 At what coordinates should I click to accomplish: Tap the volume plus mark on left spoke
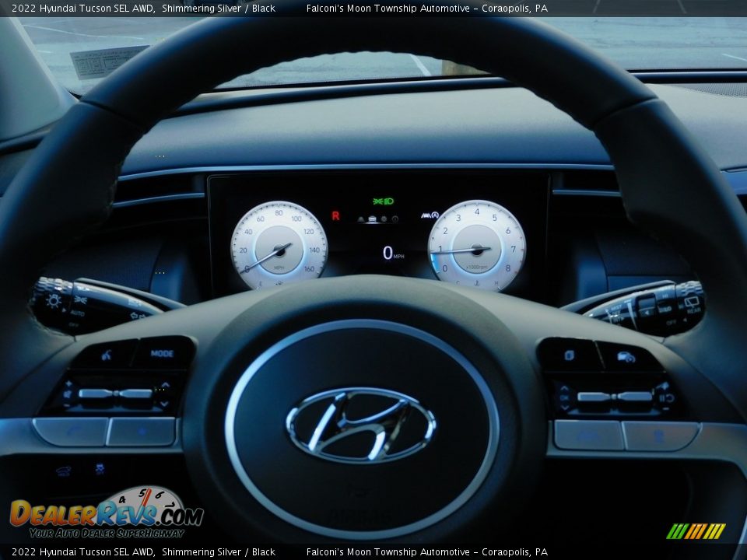tap(68, 383)
